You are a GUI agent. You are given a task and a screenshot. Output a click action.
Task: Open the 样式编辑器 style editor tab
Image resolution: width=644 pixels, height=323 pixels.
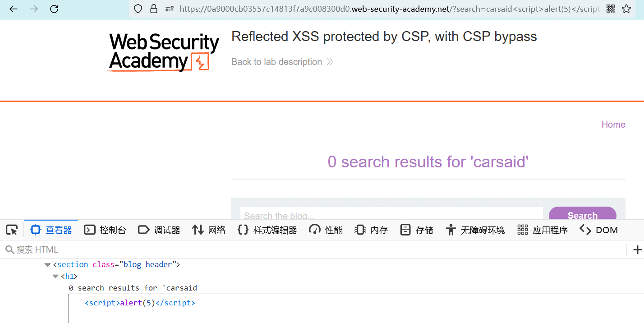[x=267, y=230]
